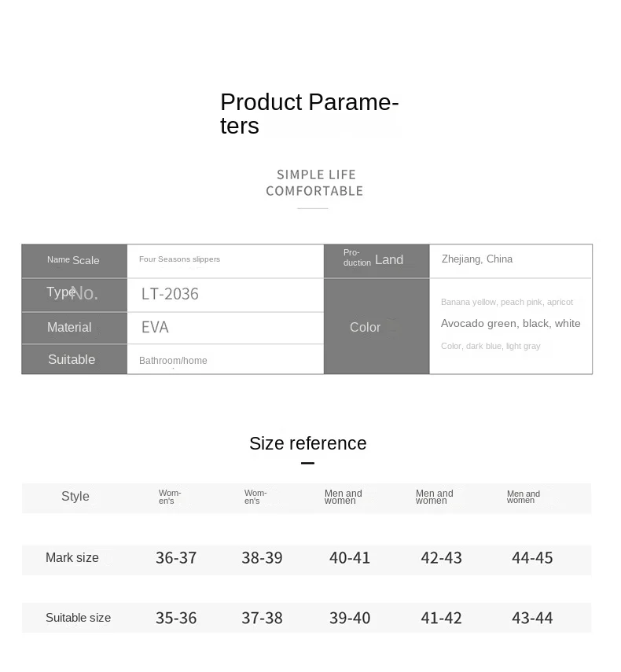Image resolution: width=621 pixels, height=672 pixels.
Task: Click mark size 44-45
Action: (532, 558)
